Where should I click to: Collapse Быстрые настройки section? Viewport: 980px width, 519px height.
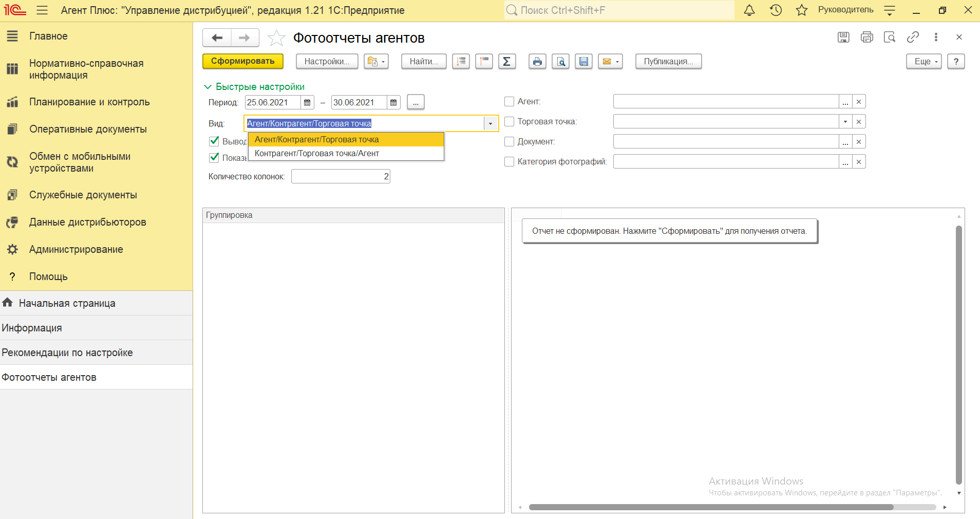(254, 87)
